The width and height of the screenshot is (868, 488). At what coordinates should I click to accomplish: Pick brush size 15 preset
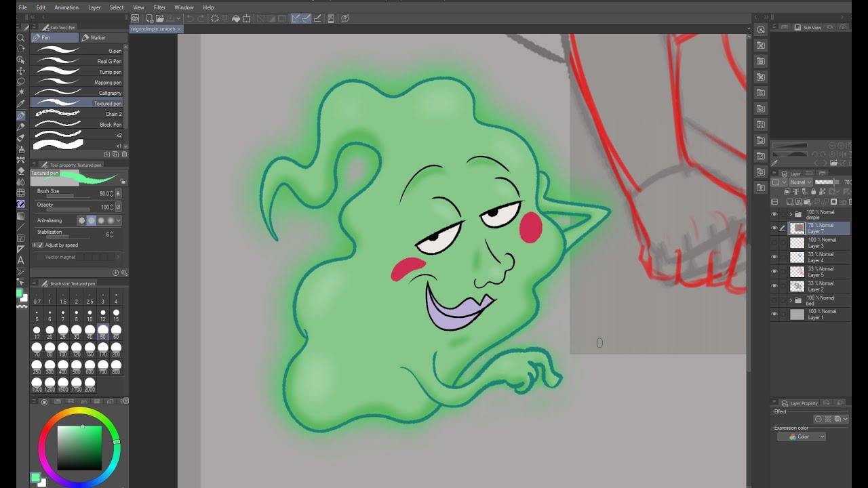(x=116, y=315)
